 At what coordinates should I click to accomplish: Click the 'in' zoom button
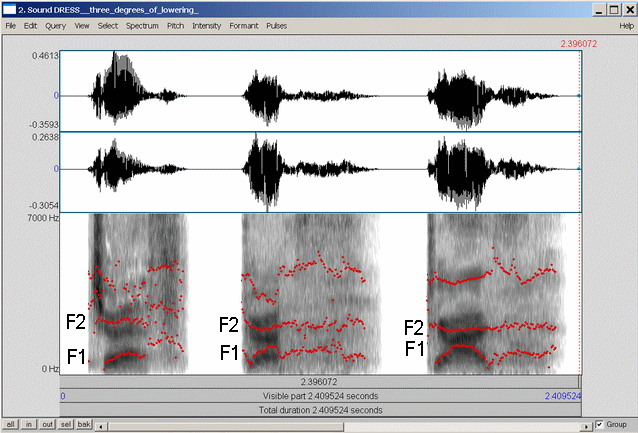pos(30,425)
